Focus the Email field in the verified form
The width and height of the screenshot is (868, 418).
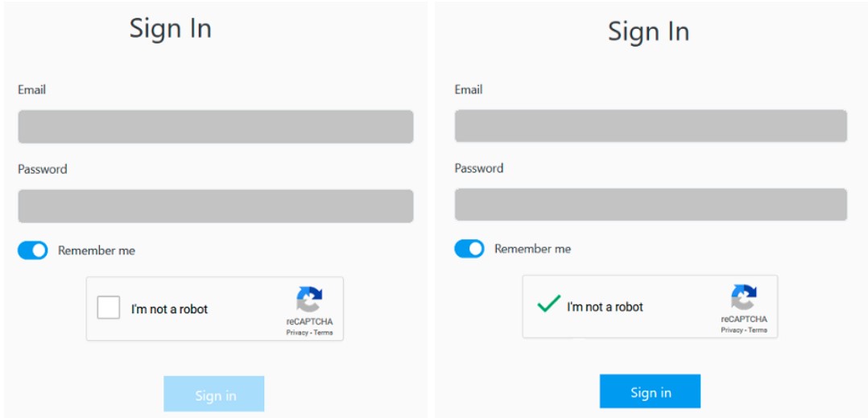coord(651,126)
